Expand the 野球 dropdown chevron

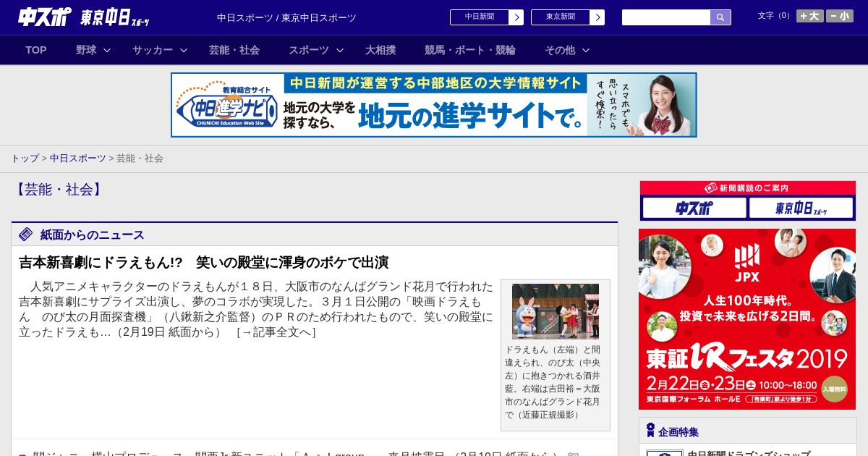click(x=107, y=50)
